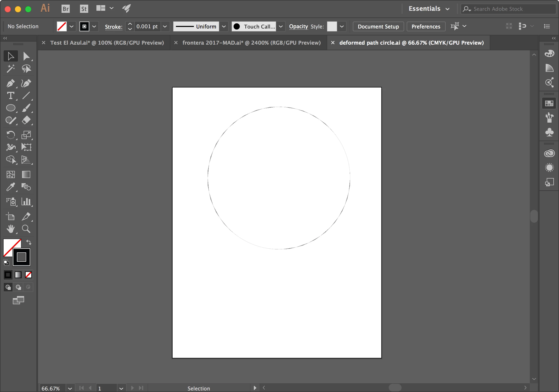Pick the Eyedropper tool
Image resolution: width=559 pixels, height=392 pixels.
pos(11,187)
